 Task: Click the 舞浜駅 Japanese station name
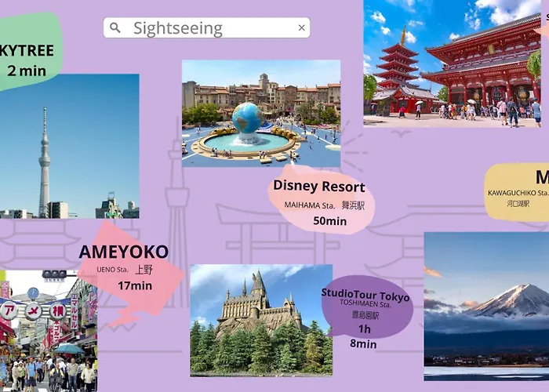click(353, 205)
